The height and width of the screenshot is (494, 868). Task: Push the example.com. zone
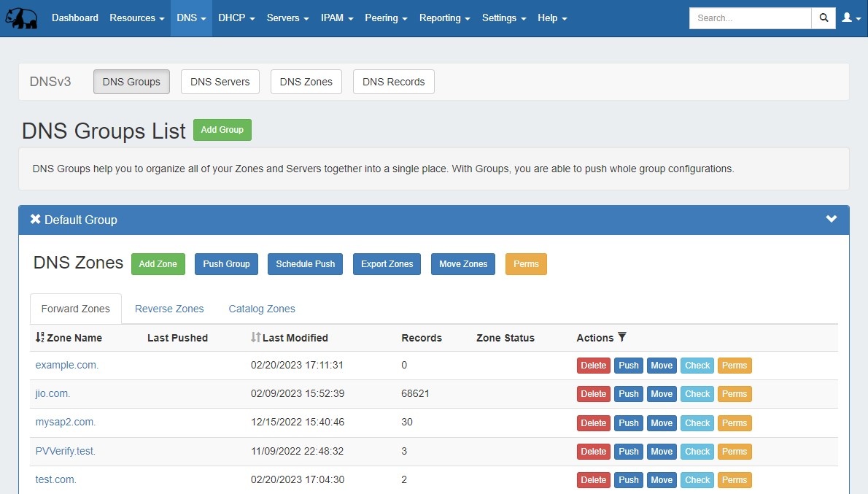628,366
